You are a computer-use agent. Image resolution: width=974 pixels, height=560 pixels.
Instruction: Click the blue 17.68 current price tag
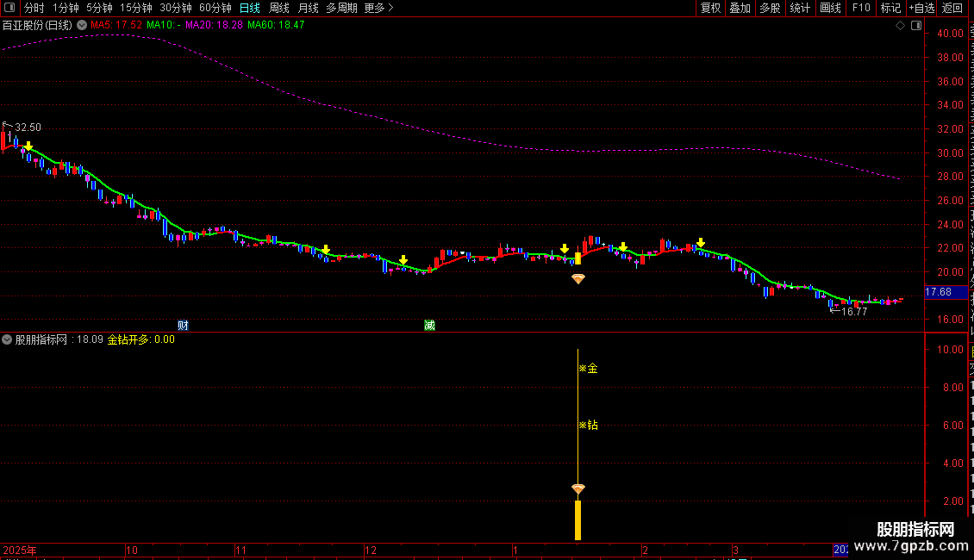938,293
